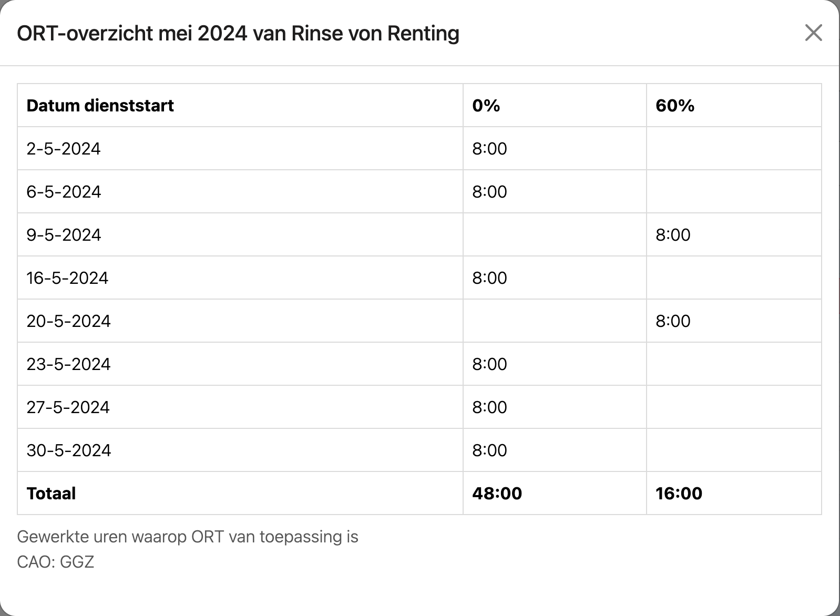Select the 2-5-2024 date row
Viewport: 840px width, 616px height.
(x=419, y=148)
